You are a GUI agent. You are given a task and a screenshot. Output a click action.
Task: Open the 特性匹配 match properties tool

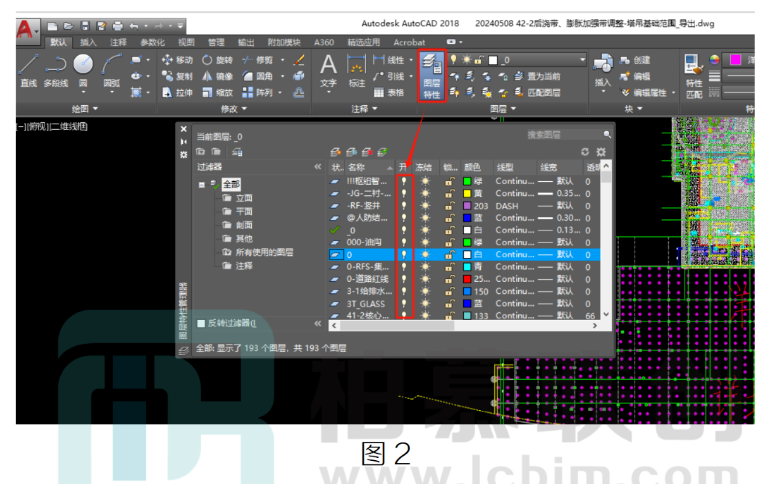[693, 76]
